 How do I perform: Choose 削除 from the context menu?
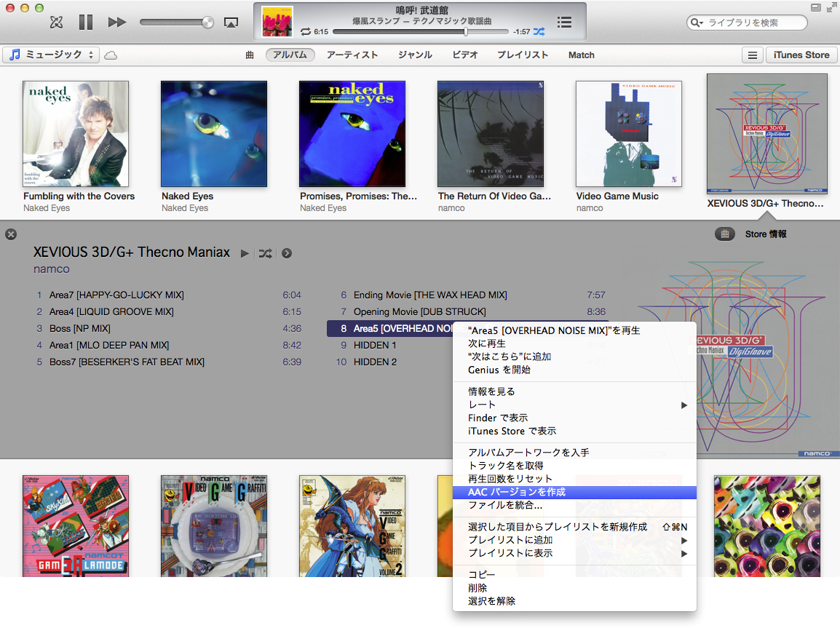click(x=574, y=589)
